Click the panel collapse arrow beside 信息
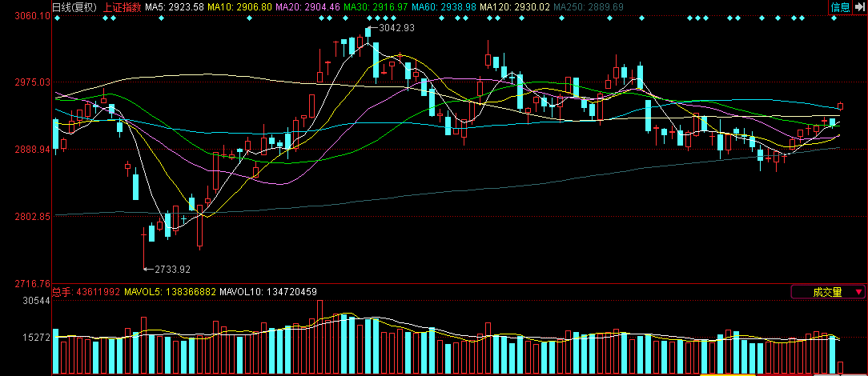The height and width of the screenshot is (376, 868). click(859, 7)
